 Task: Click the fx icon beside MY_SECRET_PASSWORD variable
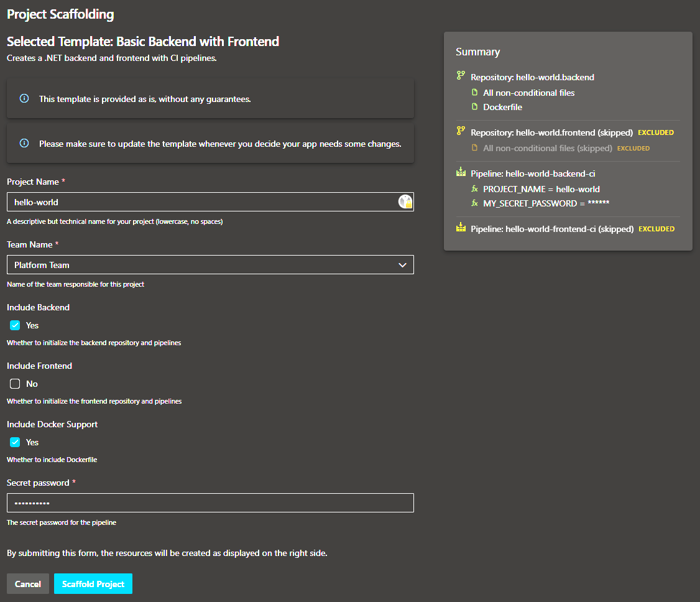tap(474, 203)
